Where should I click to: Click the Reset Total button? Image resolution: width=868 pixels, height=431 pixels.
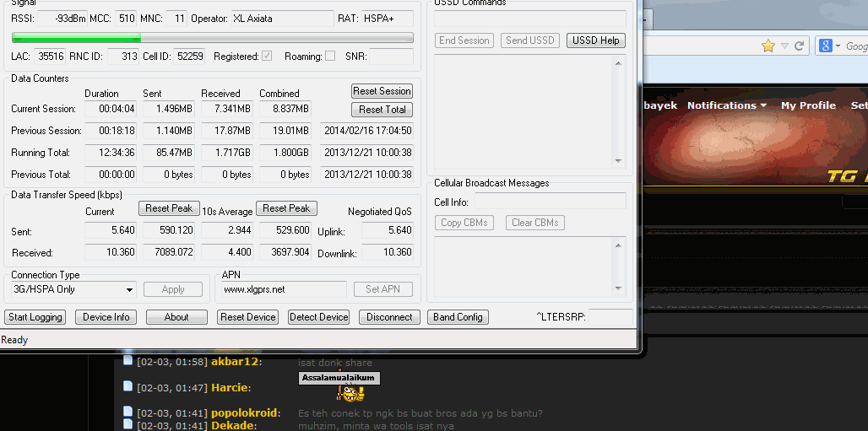(382, 110)
